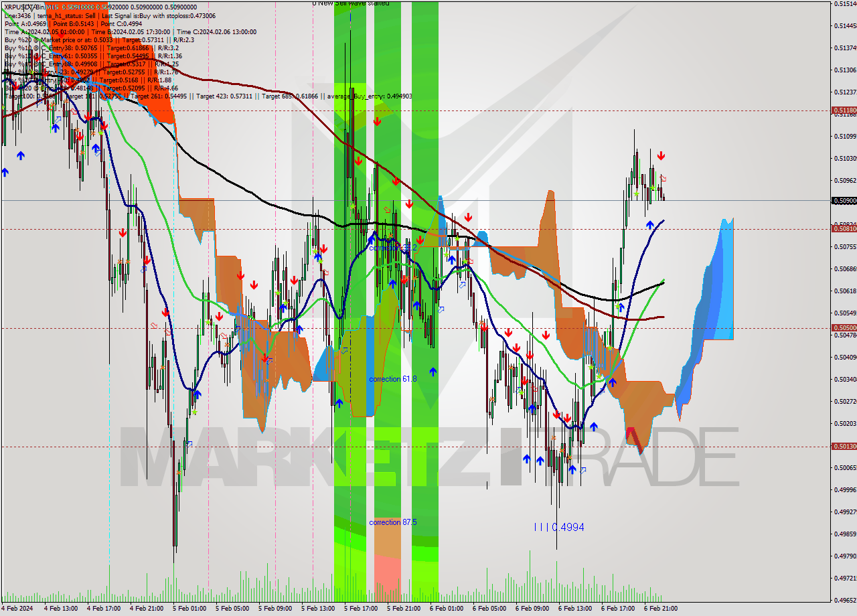
Task: Click the 0.50686 price axis label
Action: 845,268
